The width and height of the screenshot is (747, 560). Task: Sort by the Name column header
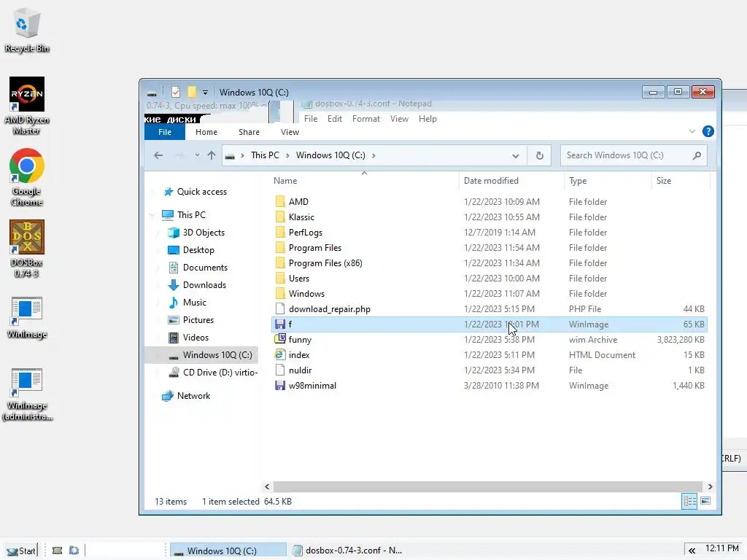tap(365, 181)
